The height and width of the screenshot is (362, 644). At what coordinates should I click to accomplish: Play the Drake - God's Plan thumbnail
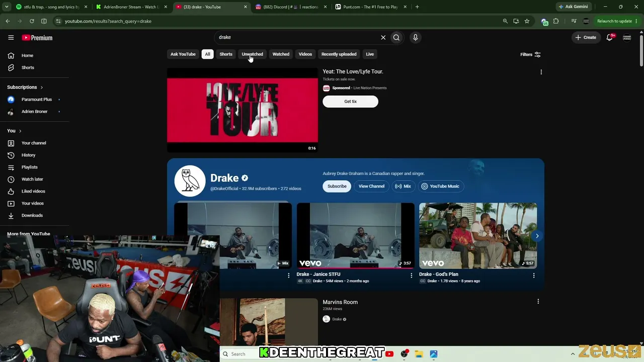[x=478, y=235]
